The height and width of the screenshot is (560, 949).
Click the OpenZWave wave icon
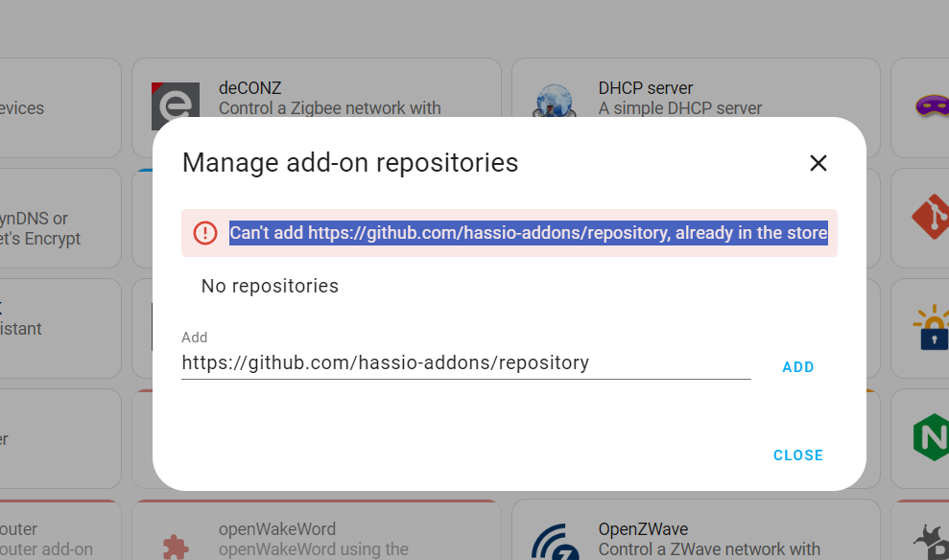554,541
